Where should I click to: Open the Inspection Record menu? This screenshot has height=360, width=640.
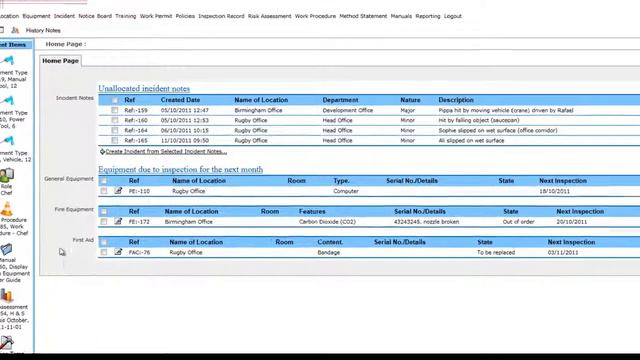[x=221, y=16]
